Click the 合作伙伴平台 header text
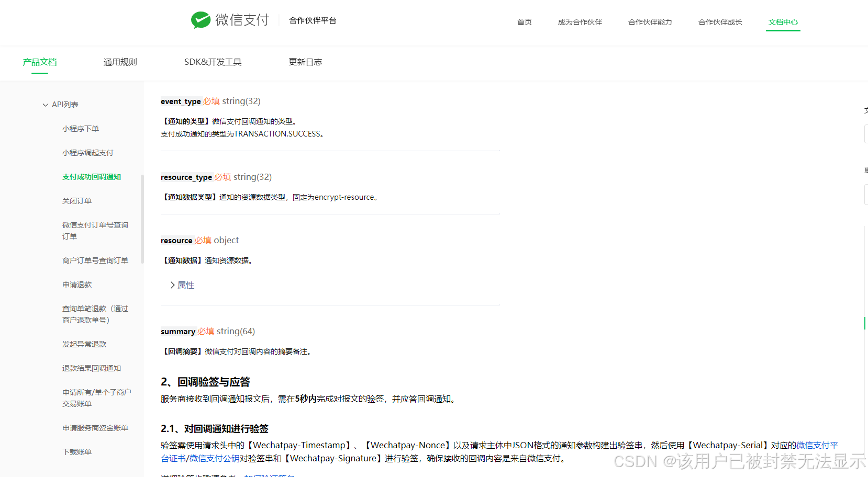The width and height of the screenshot is (868, 477). [313, 20]
